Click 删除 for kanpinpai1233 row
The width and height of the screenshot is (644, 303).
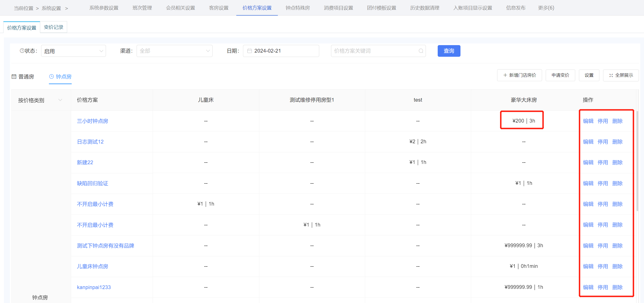pos(617,287)
